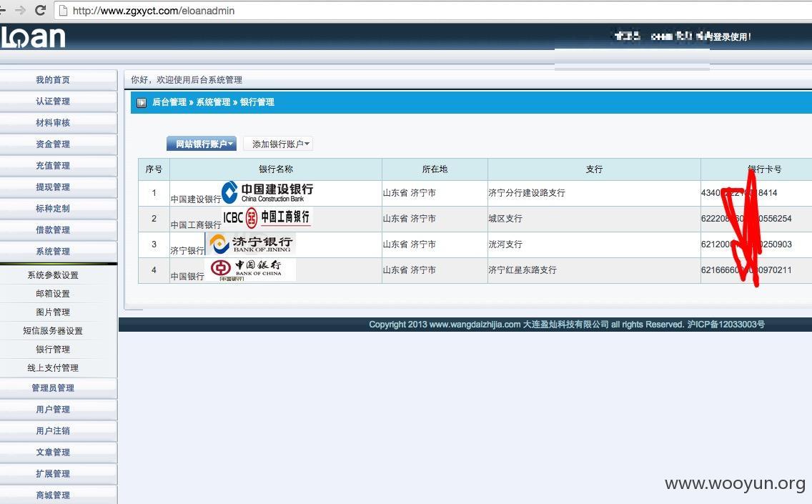Click the Bank of China logo
Image resolution: width=812 pixels, height=504 pixels.
coord(251,270)
